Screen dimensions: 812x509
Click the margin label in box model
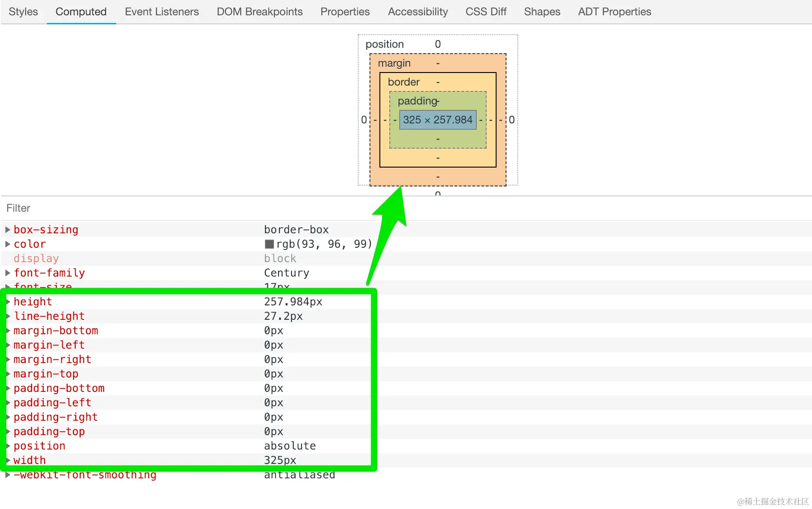(394, 63)
